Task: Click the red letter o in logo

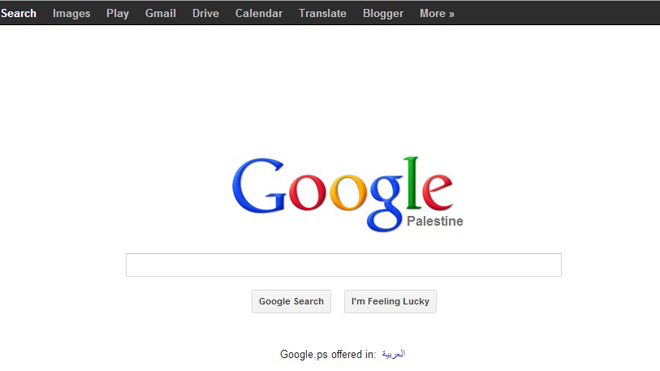Action: (x=307, y=192)
